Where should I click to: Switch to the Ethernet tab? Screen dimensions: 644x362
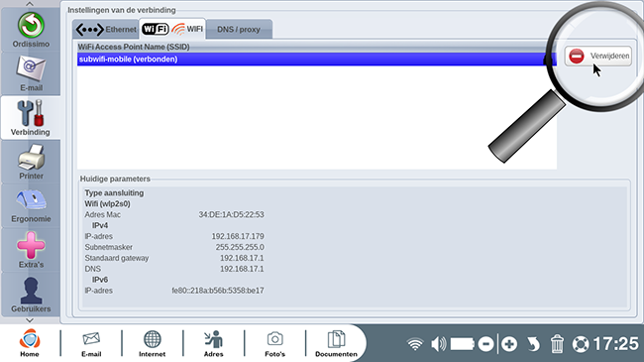point(106,30)
